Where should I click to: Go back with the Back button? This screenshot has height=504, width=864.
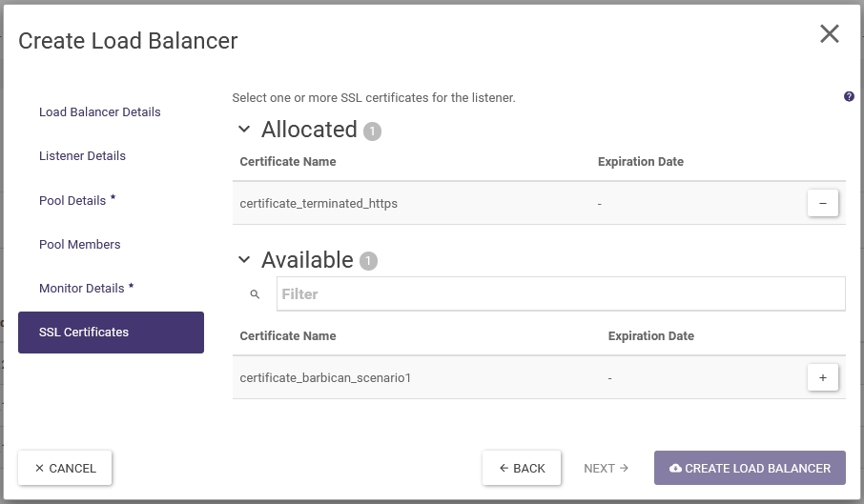coord(522,468)
